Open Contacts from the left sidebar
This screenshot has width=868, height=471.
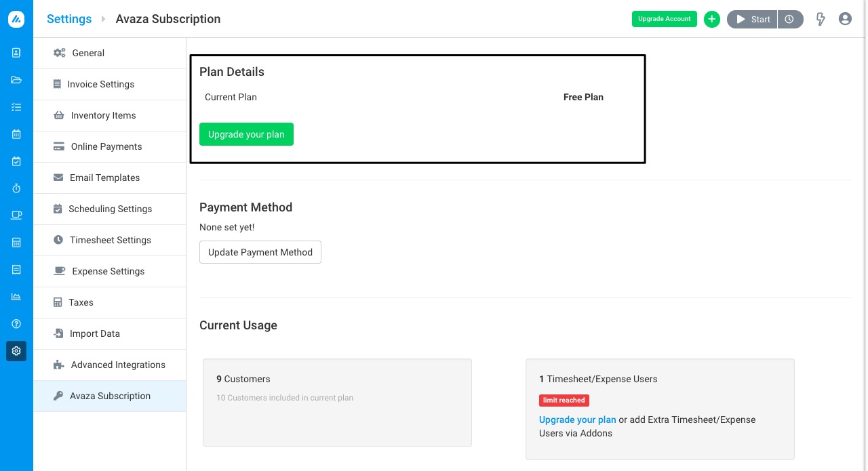pos(16,53)
